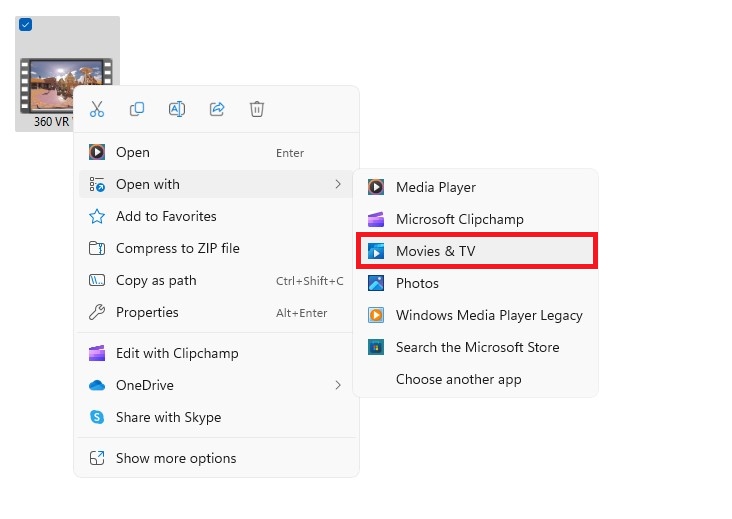Click Search the Microsoft Store
Image resolution: width=732 pixels, height=519 pixels.
pyautogui.click(x=476, y=347)
